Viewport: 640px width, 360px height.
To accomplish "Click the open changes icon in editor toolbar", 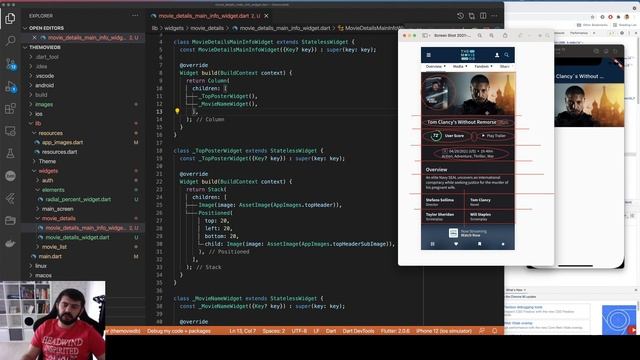I will pyautogui.click(x=472, y=16).
